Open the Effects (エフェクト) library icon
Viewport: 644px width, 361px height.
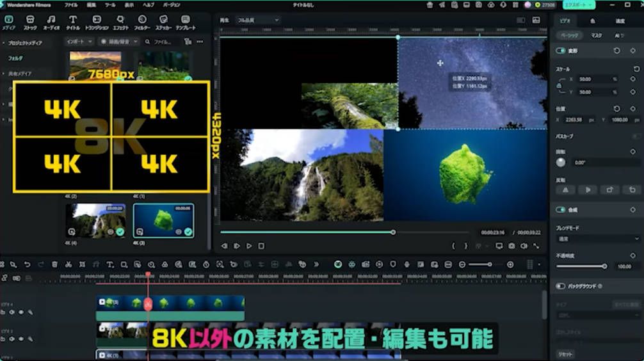click(120, 22)
